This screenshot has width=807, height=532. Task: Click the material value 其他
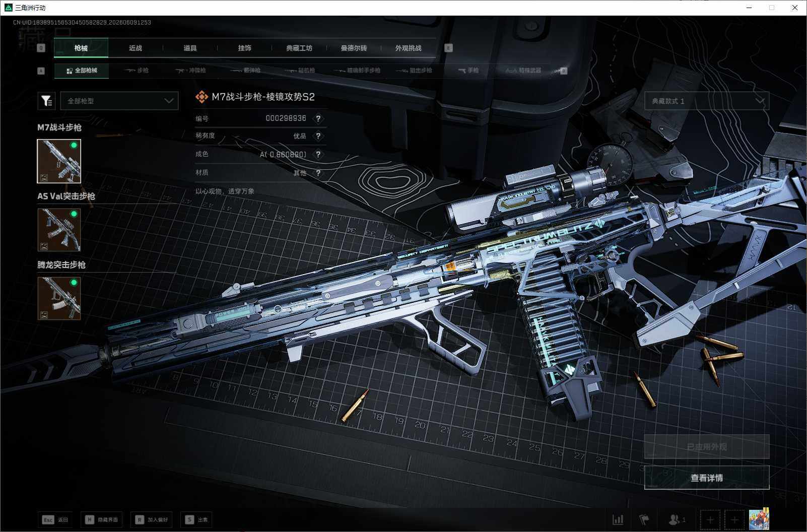300,173
